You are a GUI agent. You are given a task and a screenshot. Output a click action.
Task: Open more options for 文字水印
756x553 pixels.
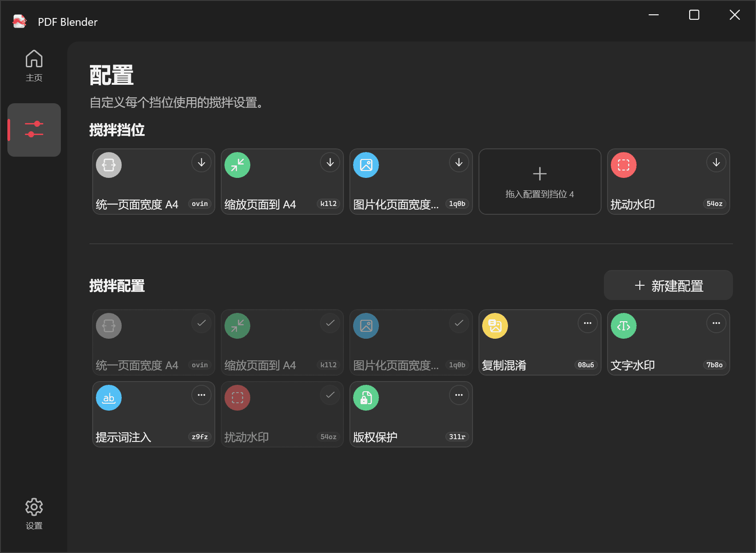[716, 323]
